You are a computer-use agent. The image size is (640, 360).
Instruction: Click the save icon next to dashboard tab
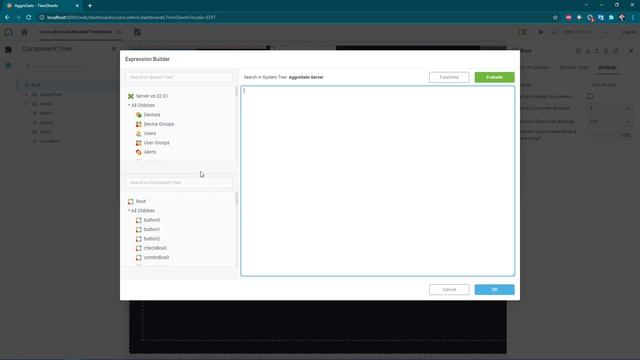137,32
